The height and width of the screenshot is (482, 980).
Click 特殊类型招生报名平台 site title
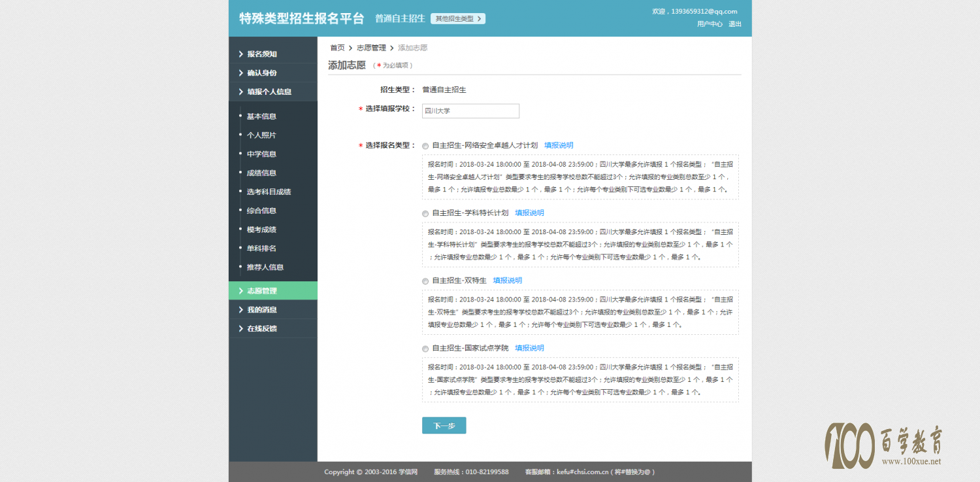click(x=301, y=18)
